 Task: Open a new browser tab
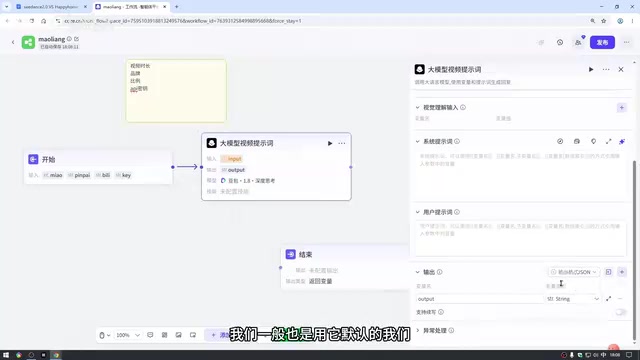coord(177,7)
